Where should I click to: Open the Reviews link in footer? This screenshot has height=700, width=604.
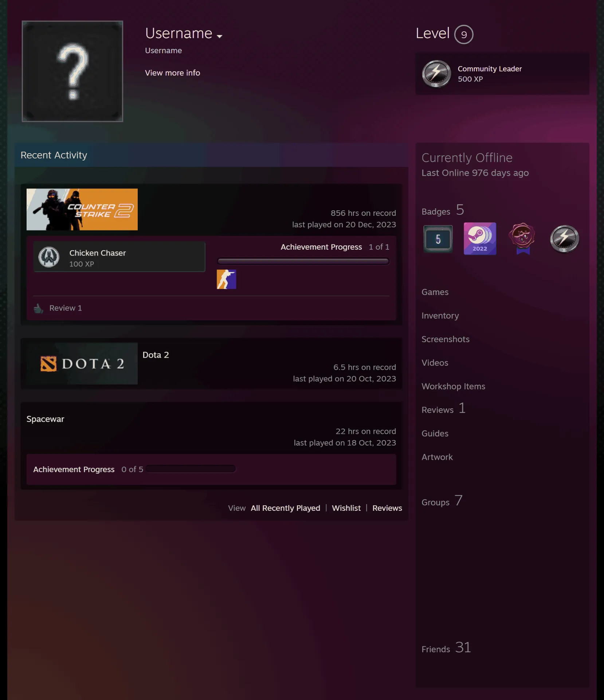(x=387, y=508)
